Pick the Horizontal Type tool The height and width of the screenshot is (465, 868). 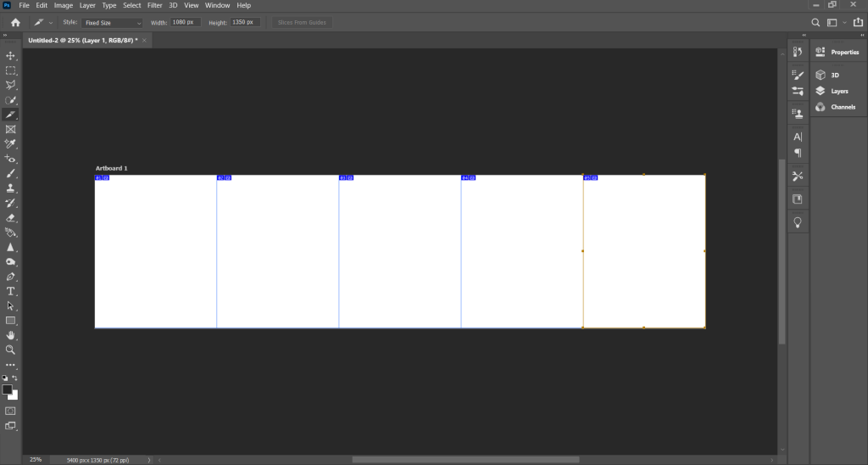pyautogui.click(x=11, y=290)
